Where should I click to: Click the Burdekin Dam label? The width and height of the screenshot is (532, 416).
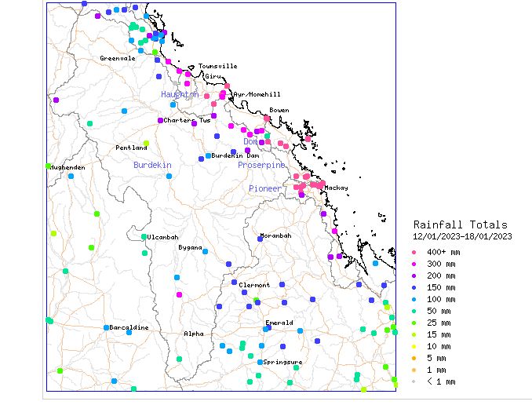tap(235, 155)
